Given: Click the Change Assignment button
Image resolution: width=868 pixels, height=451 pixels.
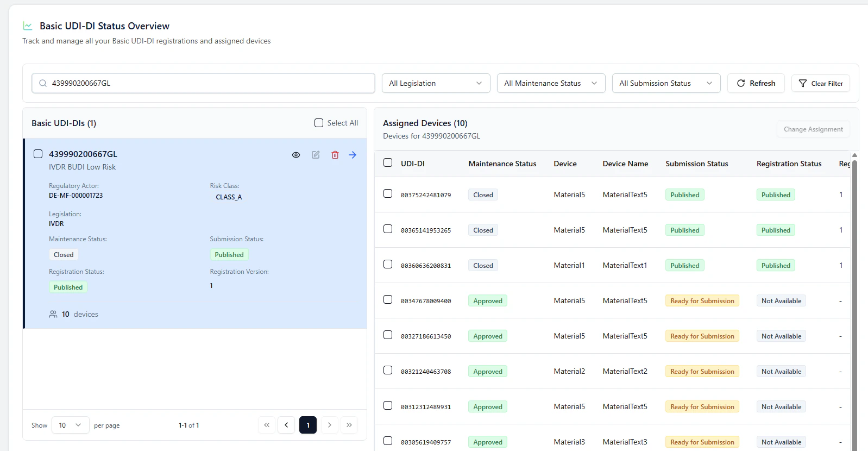Looking at the screenshot, I should point(813,129).
